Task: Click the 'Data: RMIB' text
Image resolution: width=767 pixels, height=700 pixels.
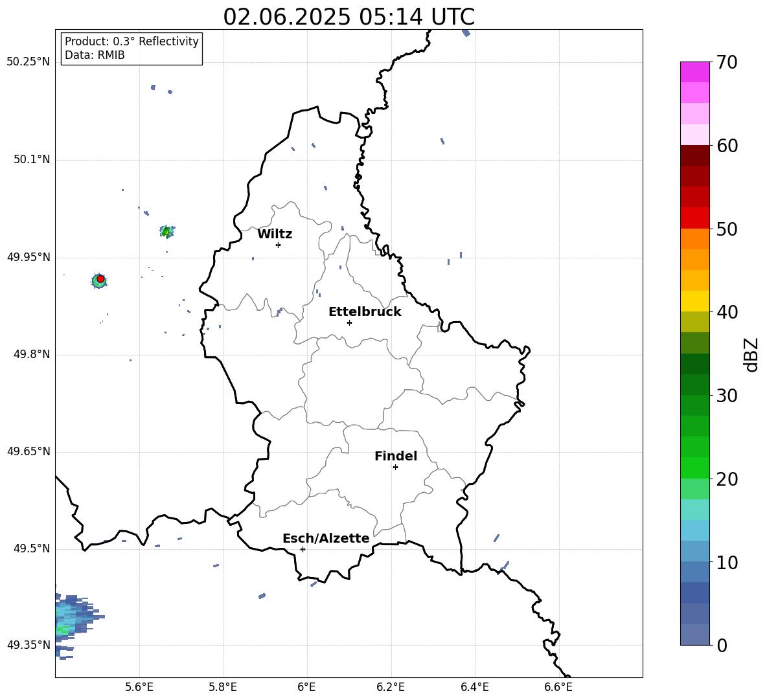Action: [x=95, y=55]
